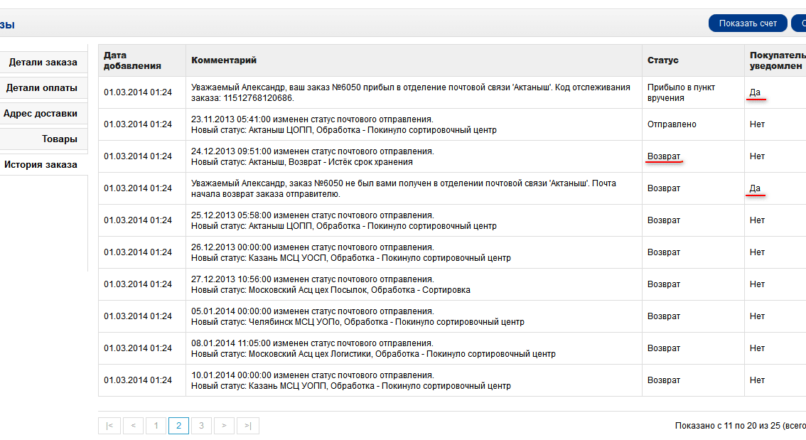Click the comment with tracking code 11512768120686
The width and height of the screenshot is (806, 440).
pyautogui.click(x=411, y=93)
